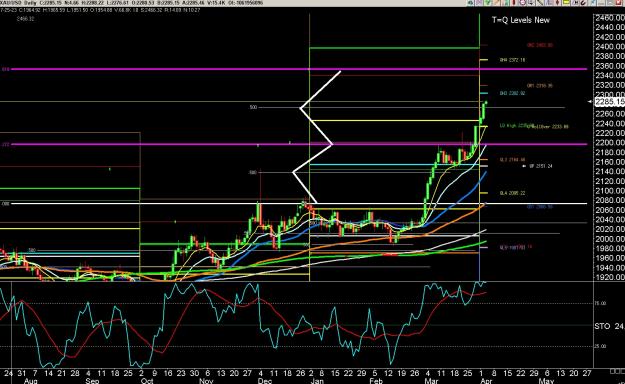Click the Feb month label on time axis

coord(376,381)
